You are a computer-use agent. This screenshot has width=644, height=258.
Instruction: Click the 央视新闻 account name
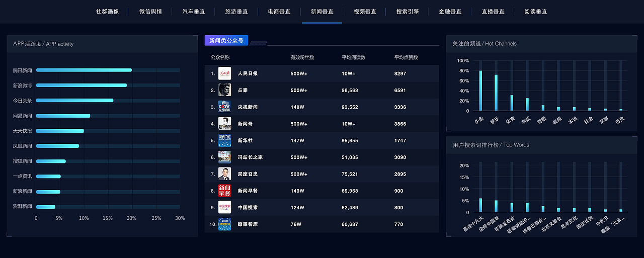coord(248,107)
